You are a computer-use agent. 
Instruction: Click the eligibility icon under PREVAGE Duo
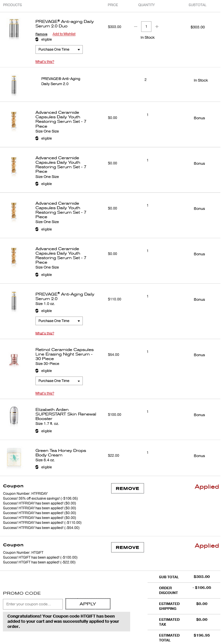(x=37, y=39)
